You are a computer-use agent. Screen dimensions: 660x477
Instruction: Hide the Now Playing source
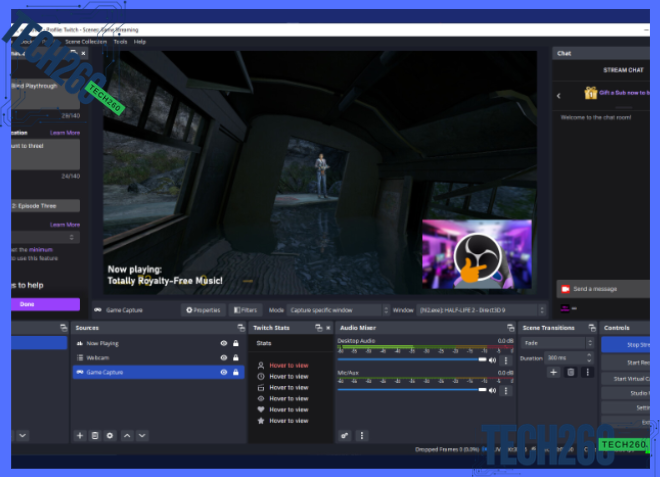click(x=223, y=343)
